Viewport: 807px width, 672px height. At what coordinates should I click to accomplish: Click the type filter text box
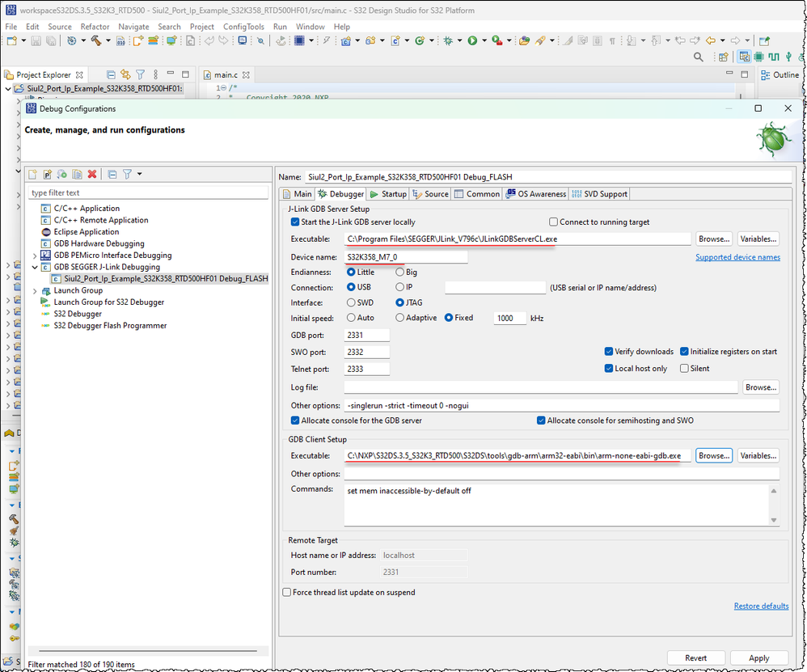[x=148, y=193]
